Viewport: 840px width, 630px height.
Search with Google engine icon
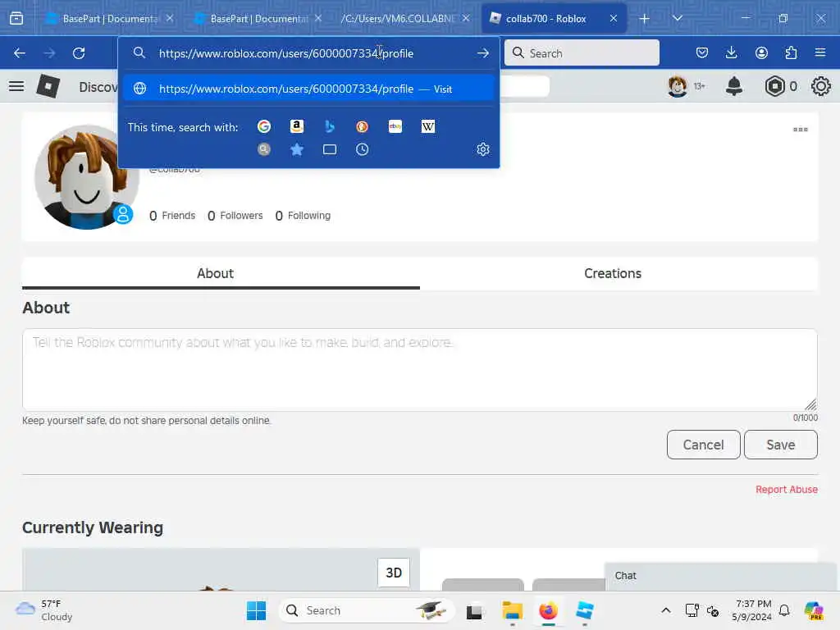pos(263,126)
